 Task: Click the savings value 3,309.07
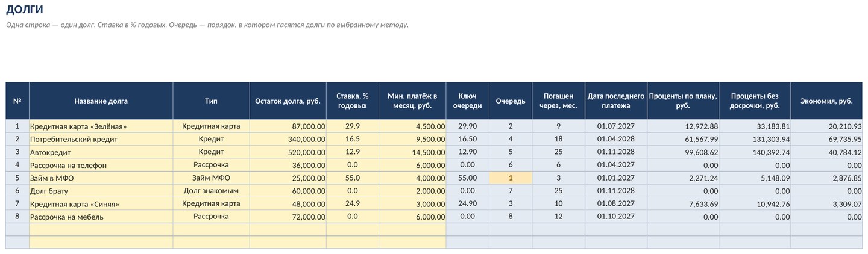[x=826, y=203]
